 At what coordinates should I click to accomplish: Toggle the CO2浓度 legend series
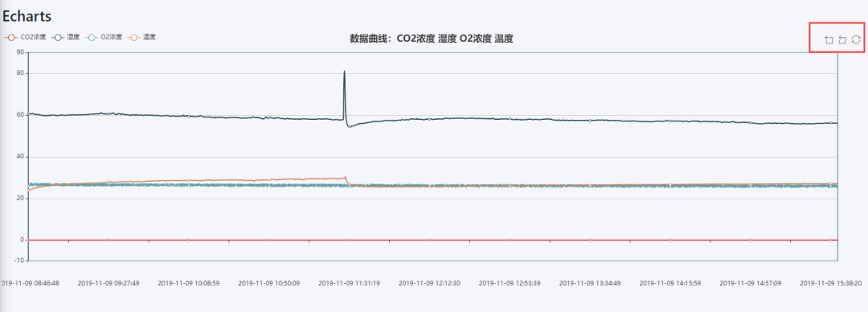pyautogui.click(x=25, y=37)
